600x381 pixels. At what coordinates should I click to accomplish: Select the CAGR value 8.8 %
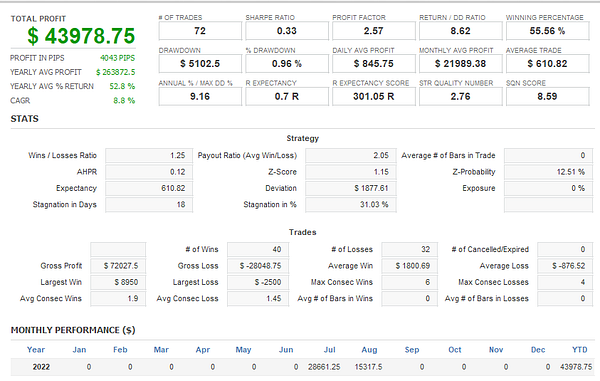[124, 101]
